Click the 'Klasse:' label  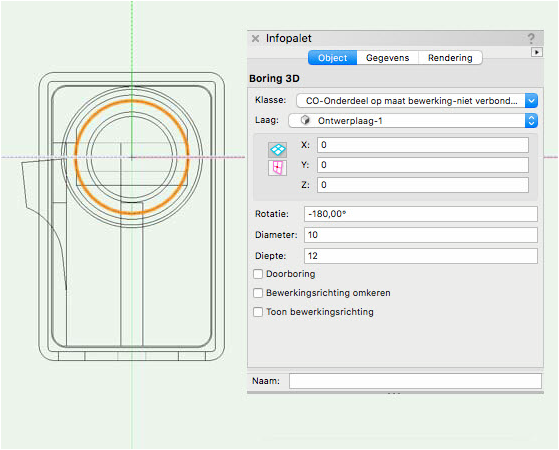click(271, 100)
